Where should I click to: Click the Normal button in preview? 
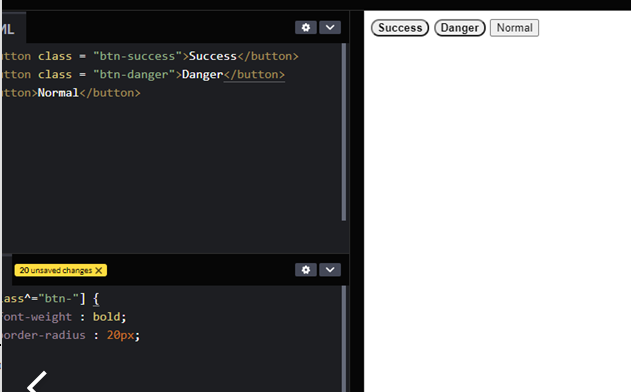tap(514, 28)
